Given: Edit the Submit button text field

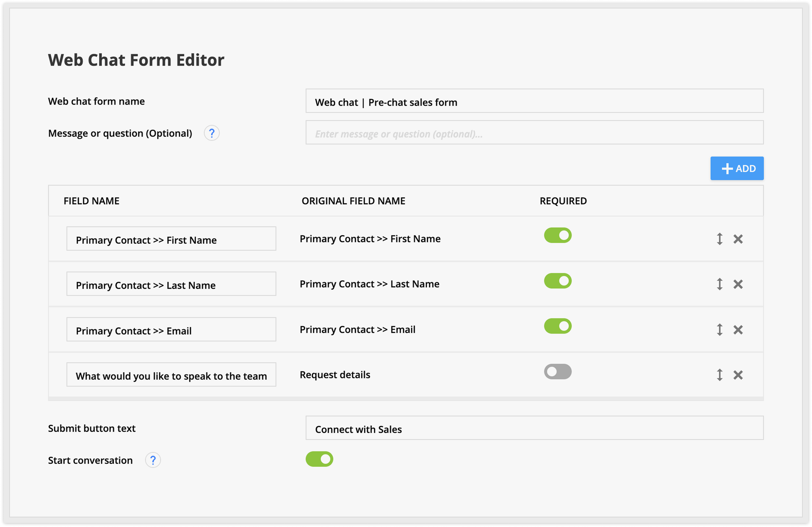Looking at the screenshot, I should point(534,428).
